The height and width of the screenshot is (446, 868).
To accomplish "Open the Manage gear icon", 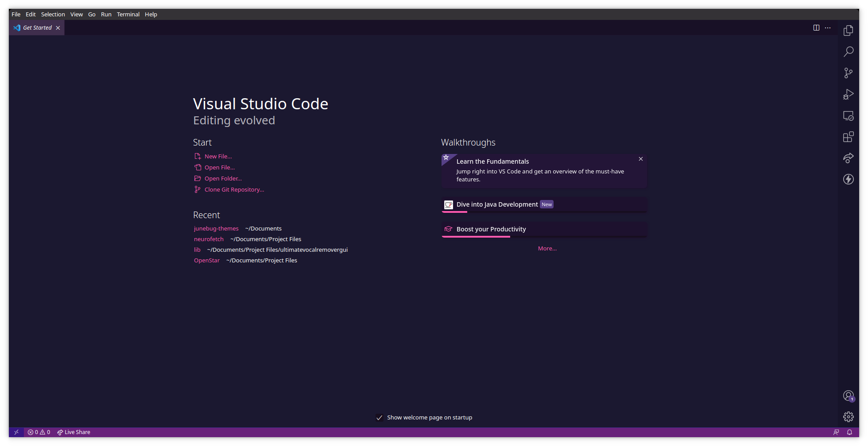I will tap(848, 417).
